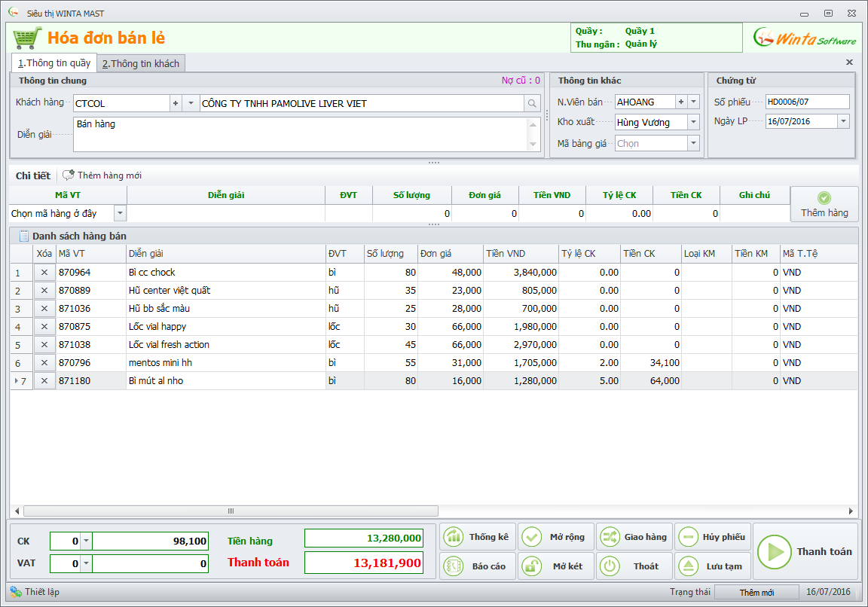Click the Diễn giải Bán hàng text box
The width and height of the screenshot is (868, 607).
point(301,135)
